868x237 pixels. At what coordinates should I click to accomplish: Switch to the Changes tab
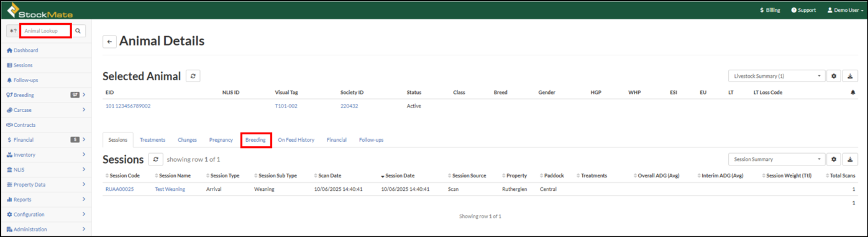pos(187,140)
